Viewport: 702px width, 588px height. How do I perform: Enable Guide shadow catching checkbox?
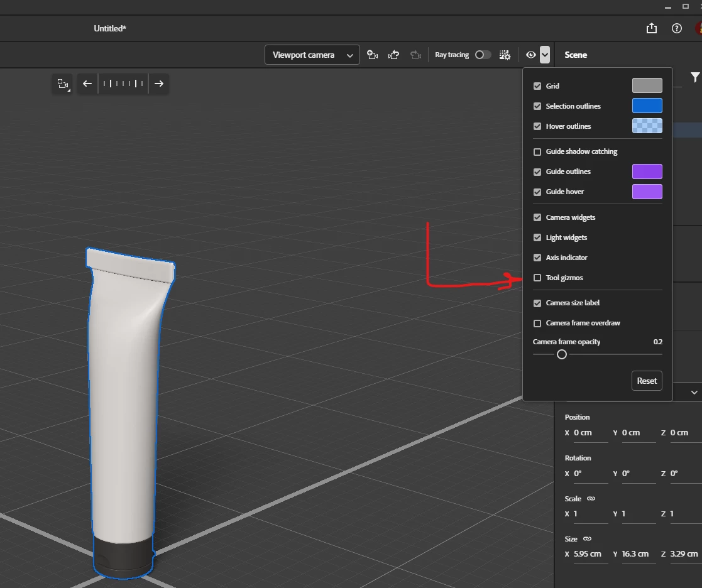537,151
